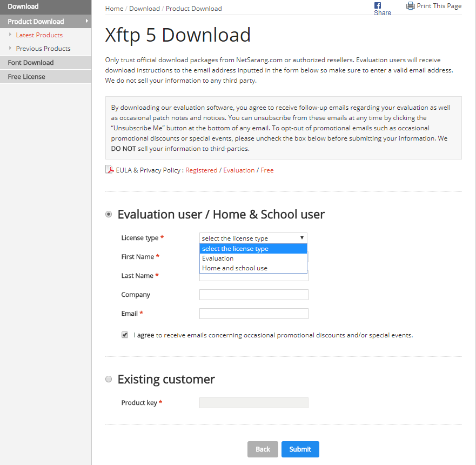Click the 'Product key' label
This screenshot has width=476, height=465.
tap(139, 403)
